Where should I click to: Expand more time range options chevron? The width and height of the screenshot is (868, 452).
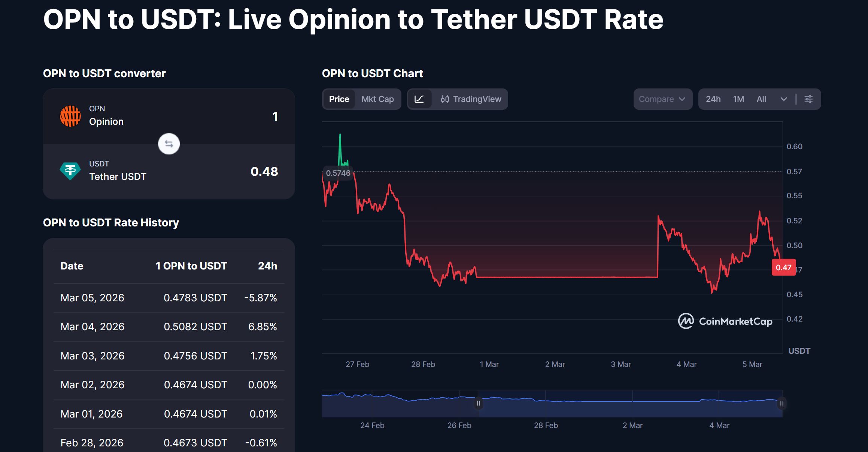click(784, 99)
